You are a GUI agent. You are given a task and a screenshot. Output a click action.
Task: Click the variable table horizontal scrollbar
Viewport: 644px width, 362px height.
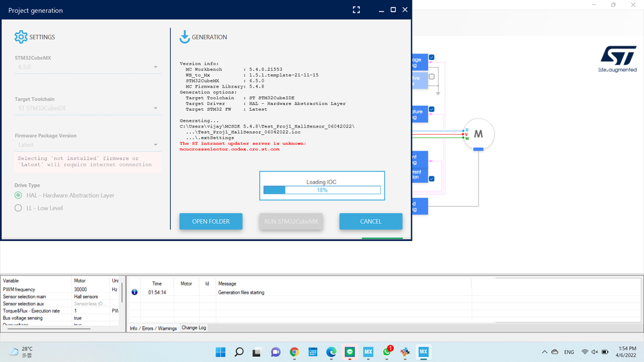click(x=48, y=329)
